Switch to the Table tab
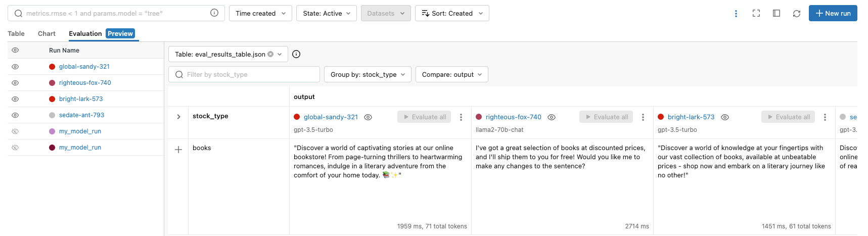The height and width of the screenshot is (236, 868). click(x=16, y=34)
